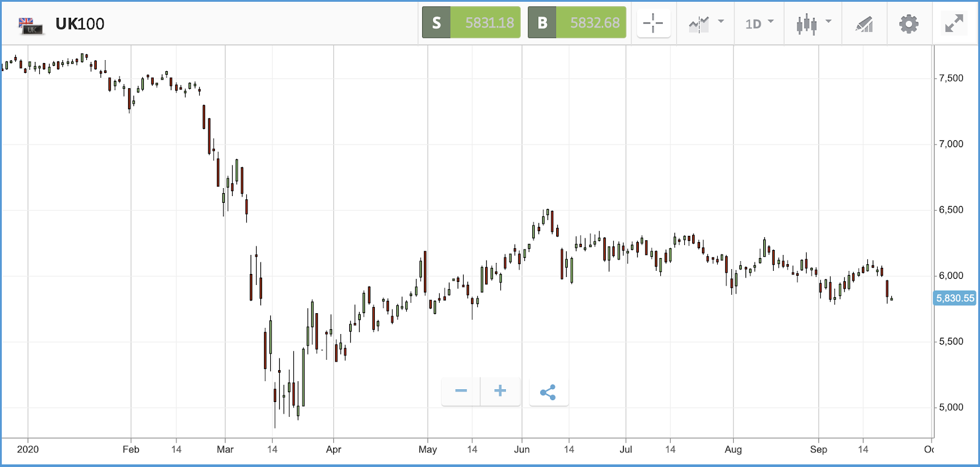The width and height of the screenshot is (980, 467).
Task: Click the Sell button at 5831.18
Action: click(x=471, y=23)
